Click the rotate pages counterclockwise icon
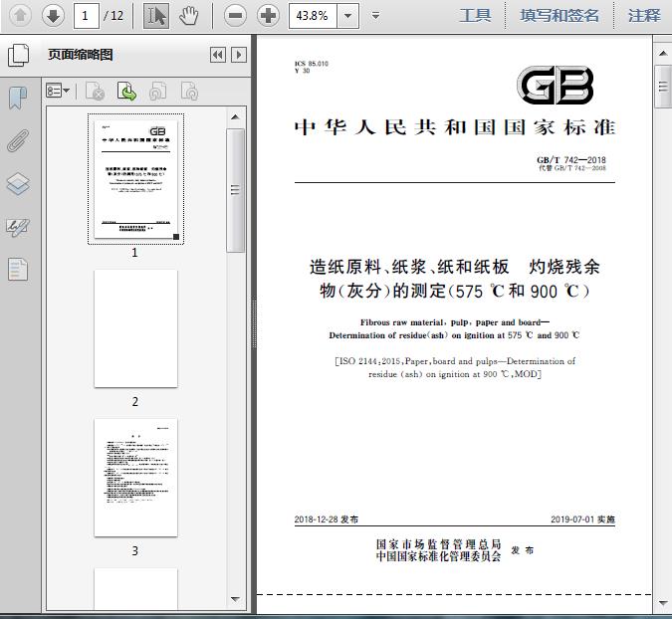Screen dimensions: 672x619 [157, 91]
